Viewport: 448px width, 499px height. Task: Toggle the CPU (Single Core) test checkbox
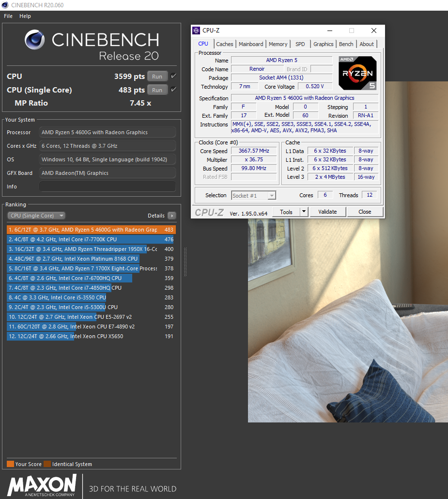pos(173,90)
